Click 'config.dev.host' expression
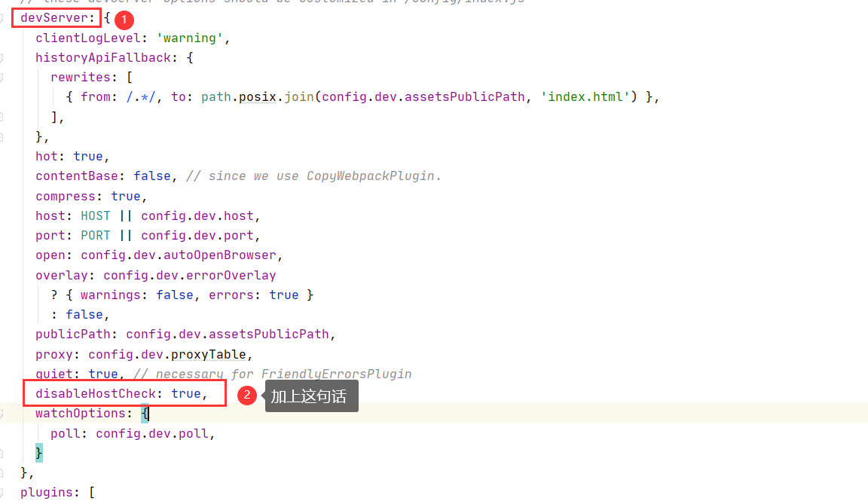This screenshot has height=504, width=868. coord(197,215)
